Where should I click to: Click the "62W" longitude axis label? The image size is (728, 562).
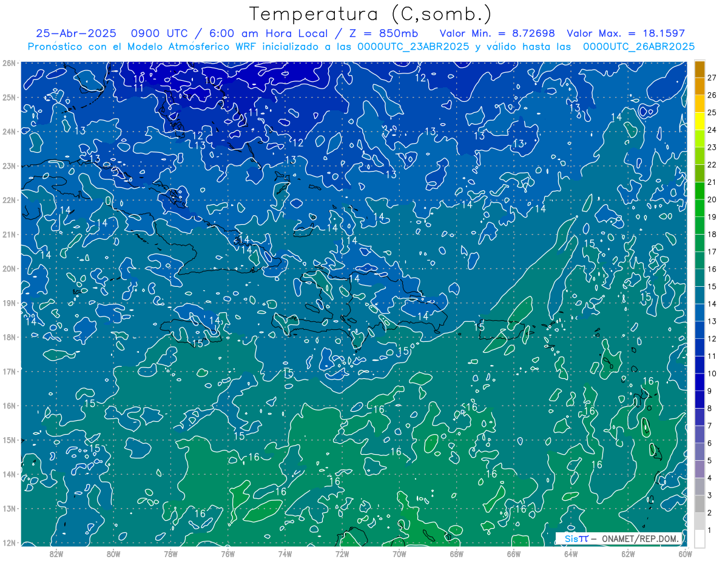coord(628,553)
